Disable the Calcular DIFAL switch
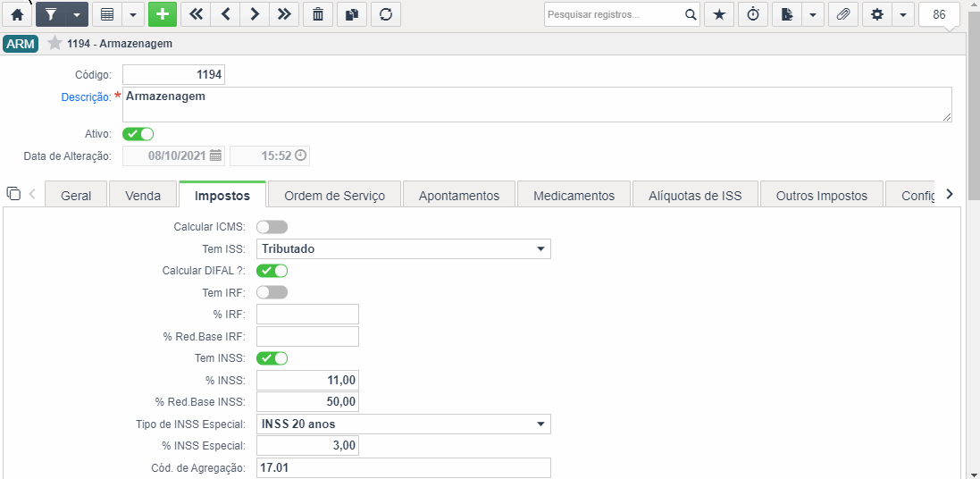The height and width of the screenshot is (479, 980). pos(272,271)
